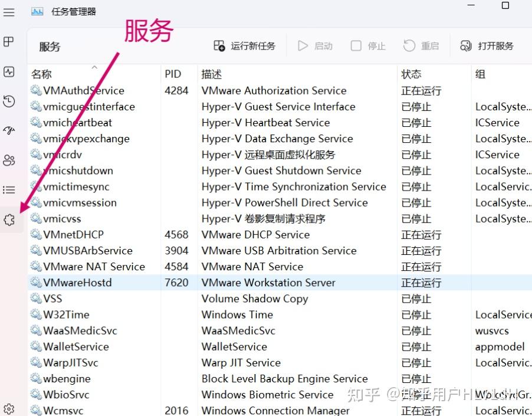Viewport: 532px width, 416px height.
Task: Click 打开服务 button
Action: [487, 46]
